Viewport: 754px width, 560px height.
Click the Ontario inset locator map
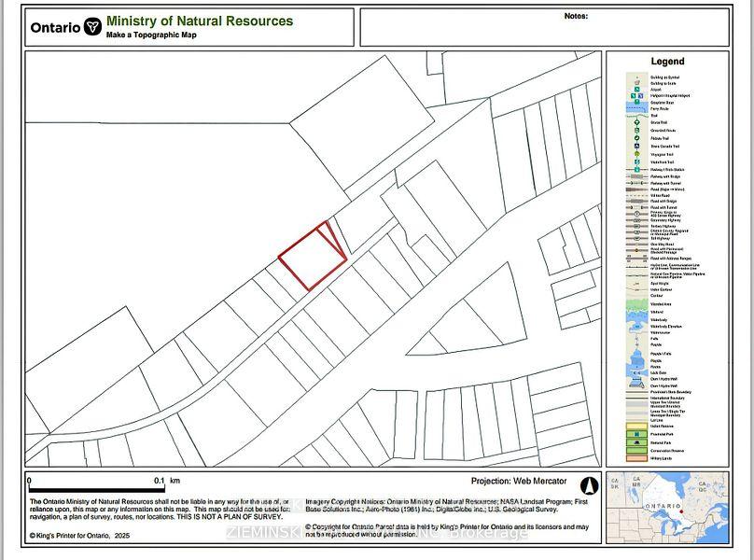667,507
